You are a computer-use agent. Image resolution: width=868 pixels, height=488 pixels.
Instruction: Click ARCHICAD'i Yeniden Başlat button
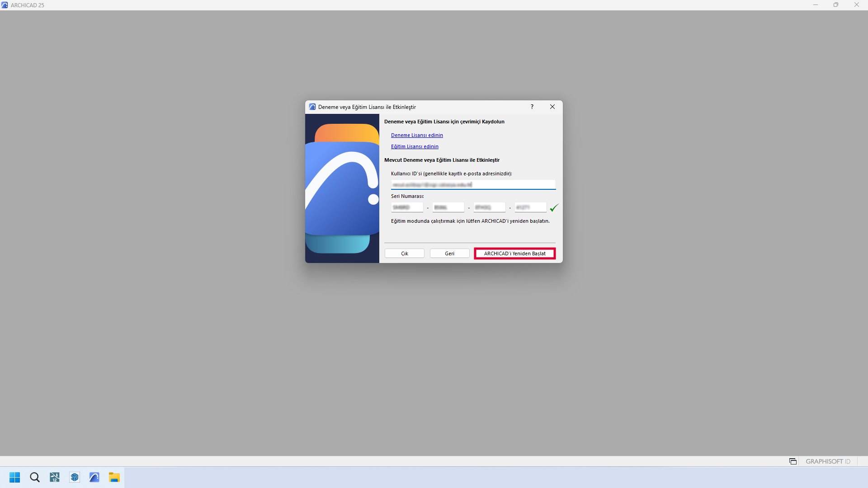514,253
